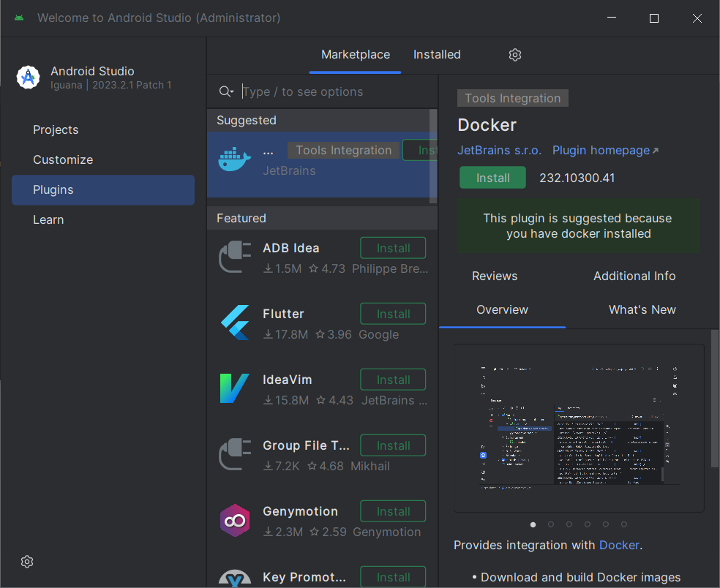Select the second screenshot carousel dot
This screenshot has height=588, width=720.
[551, 524]
